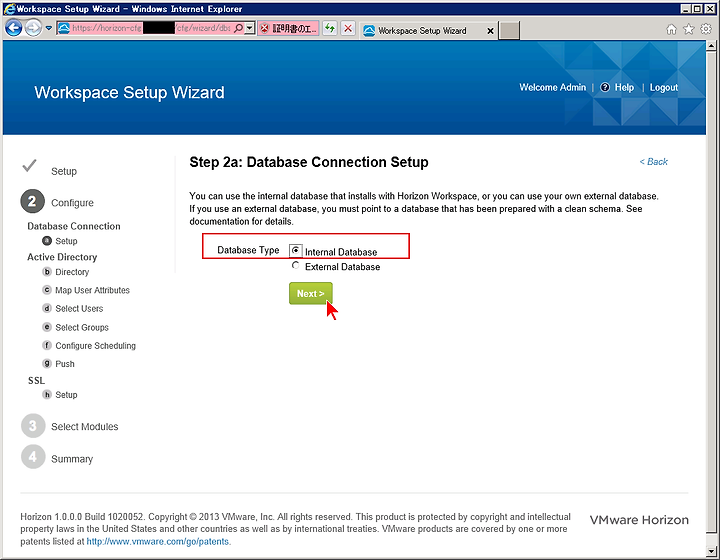
Task: Close the Workspace Setup Wizard tab
Action: tap(490, 31)
